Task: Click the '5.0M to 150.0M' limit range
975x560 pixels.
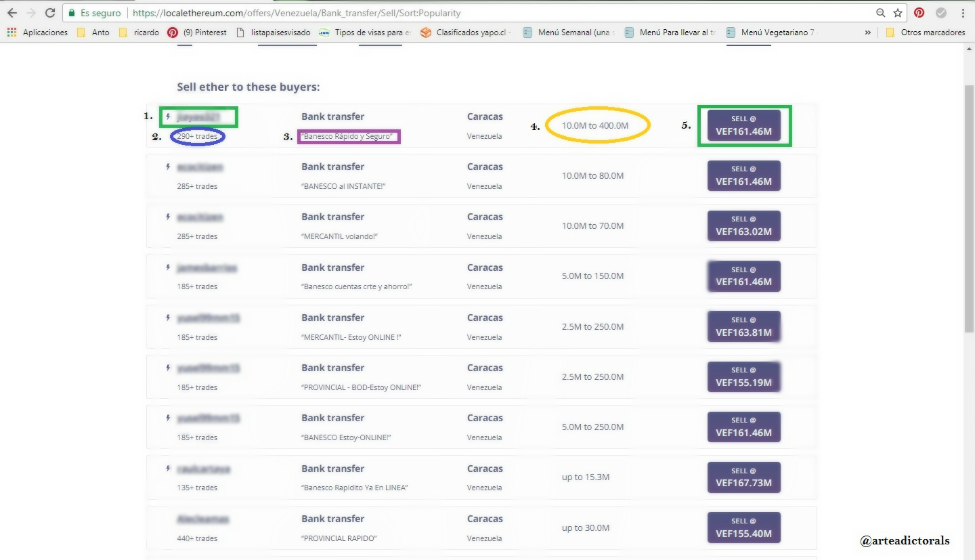Action: pos(593,276)
